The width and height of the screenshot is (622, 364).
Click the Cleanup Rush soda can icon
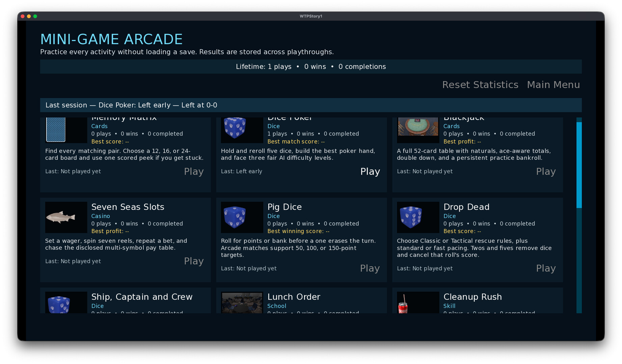tap(403, 303)
